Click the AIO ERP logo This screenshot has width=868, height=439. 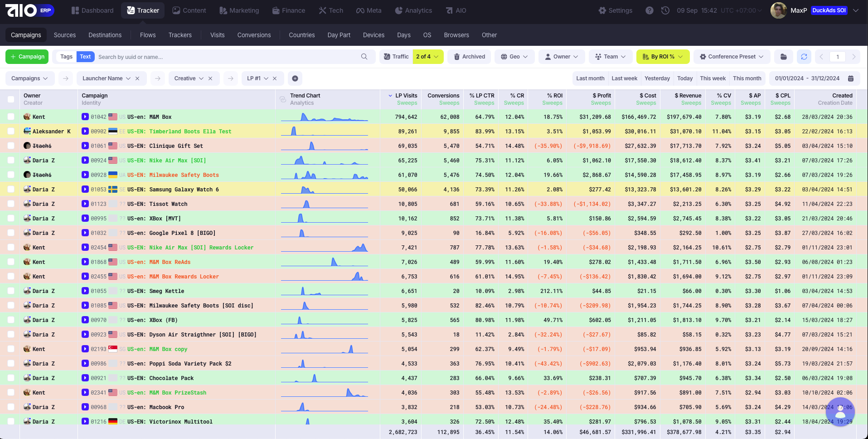(30, 10)
